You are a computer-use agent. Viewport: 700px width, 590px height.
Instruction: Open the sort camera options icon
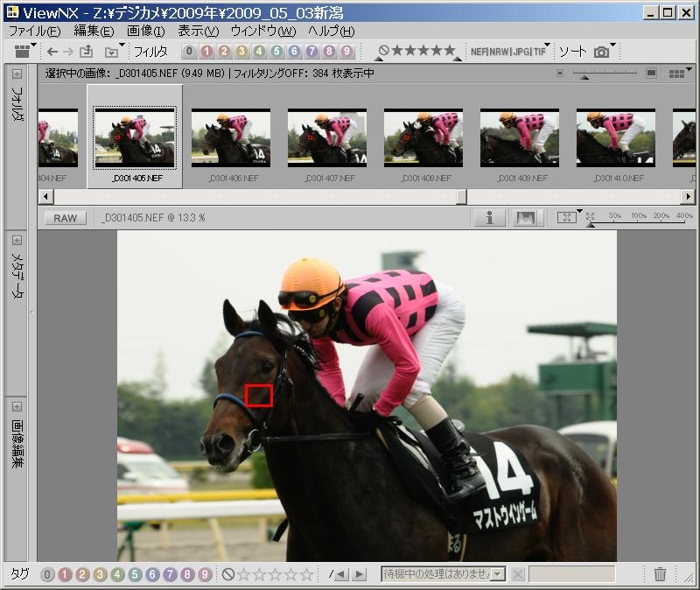[602, 53]
